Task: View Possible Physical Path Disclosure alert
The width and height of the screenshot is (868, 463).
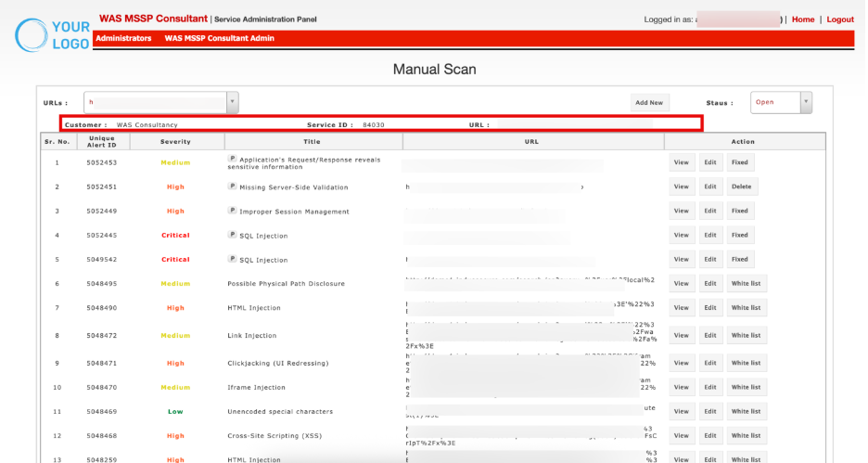Action: coord(681,284)
